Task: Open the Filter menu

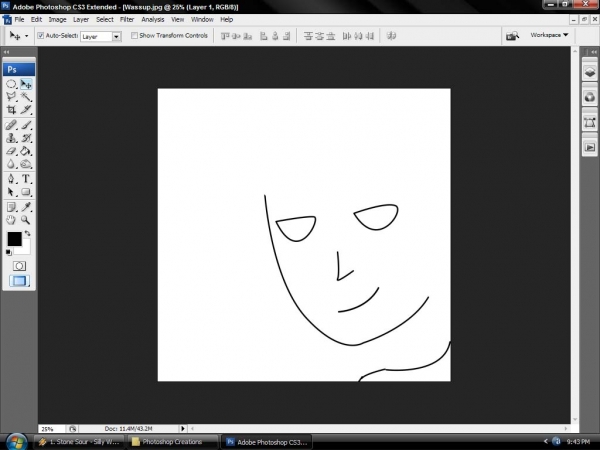Action: click(127, 20)
